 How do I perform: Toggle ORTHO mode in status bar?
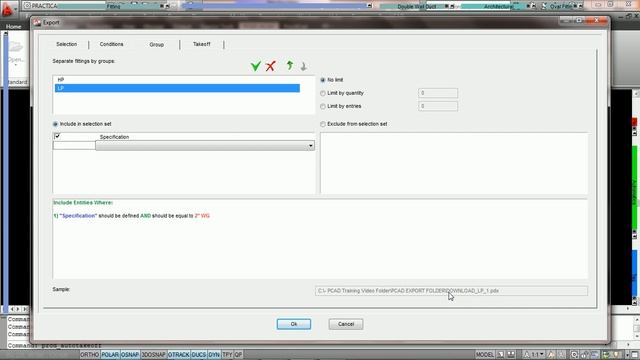coord(89,355)
